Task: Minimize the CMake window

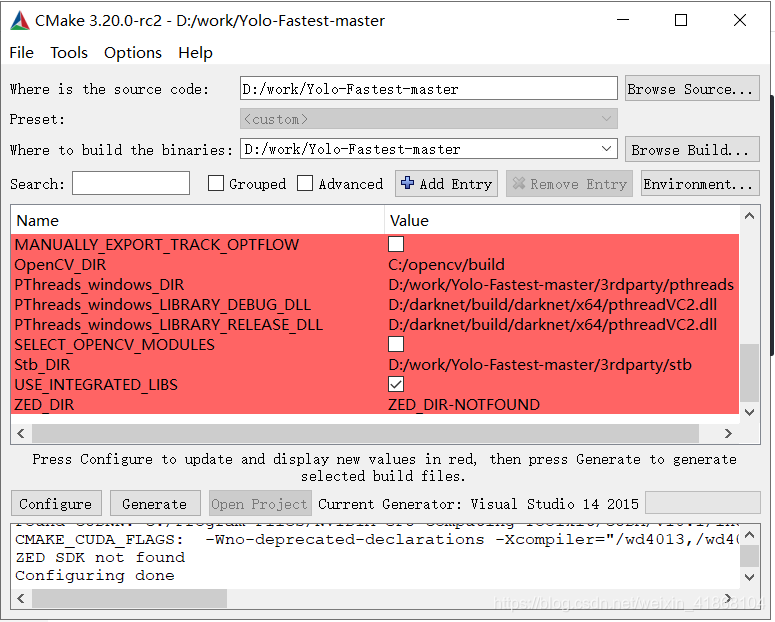Action: (623, 20)
